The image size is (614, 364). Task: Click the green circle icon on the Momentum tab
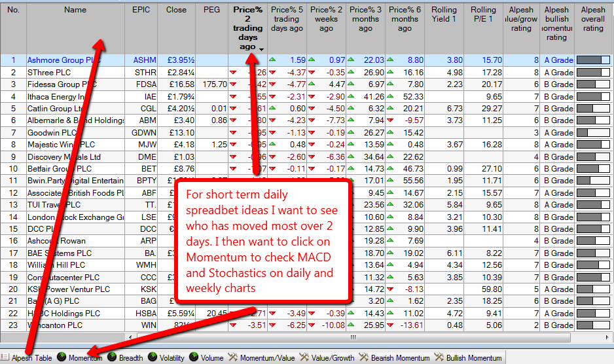(62, 357)
